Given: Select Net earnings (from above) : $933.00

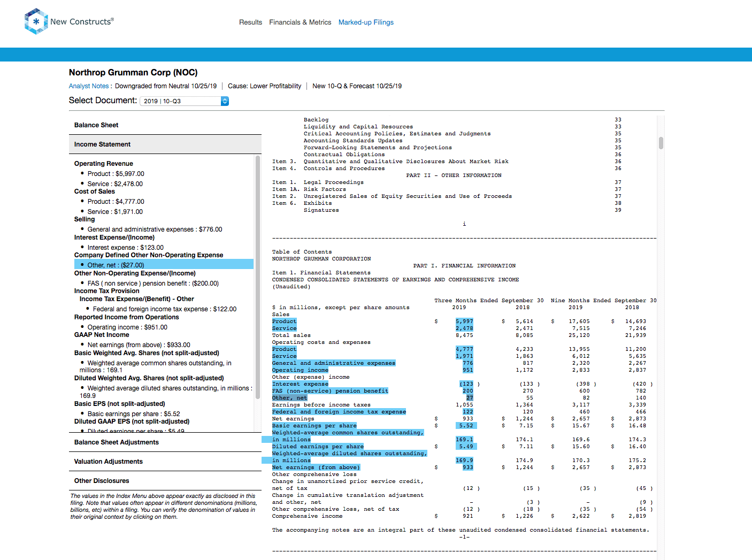Looking at the screenshot, I should [139, 345].
